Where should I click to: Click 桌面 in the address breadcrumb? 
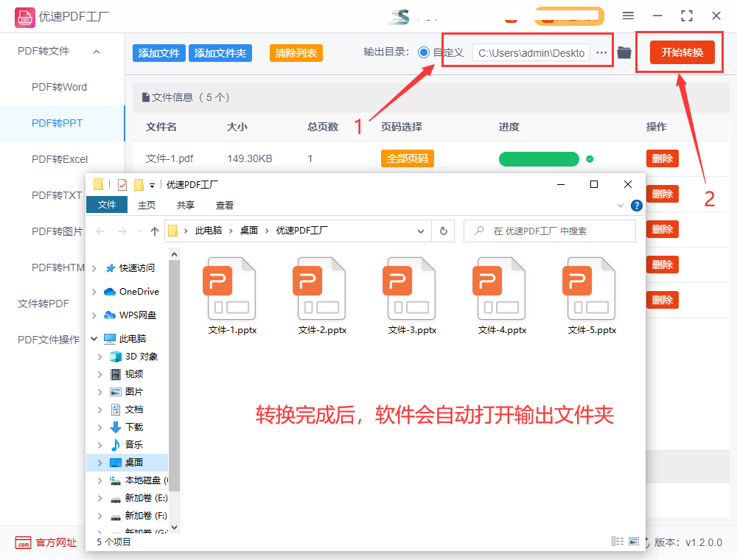pos(248,231)
